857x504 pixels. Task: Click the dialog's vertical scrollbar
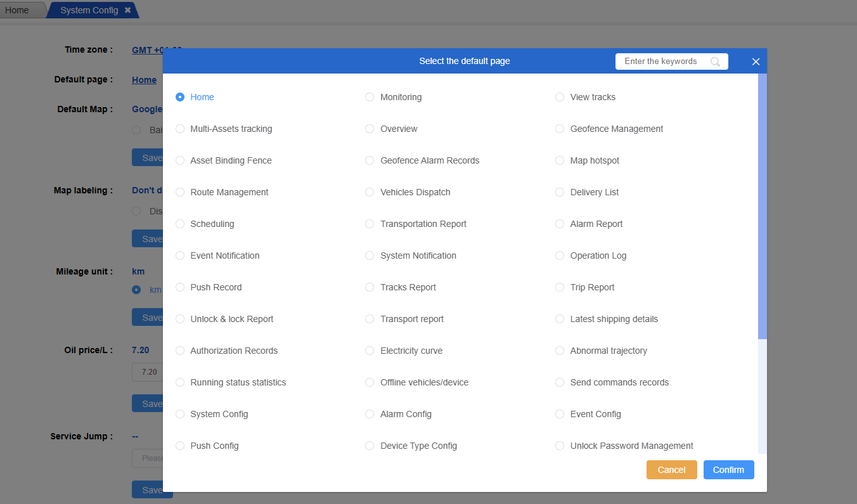pos(762,206)
